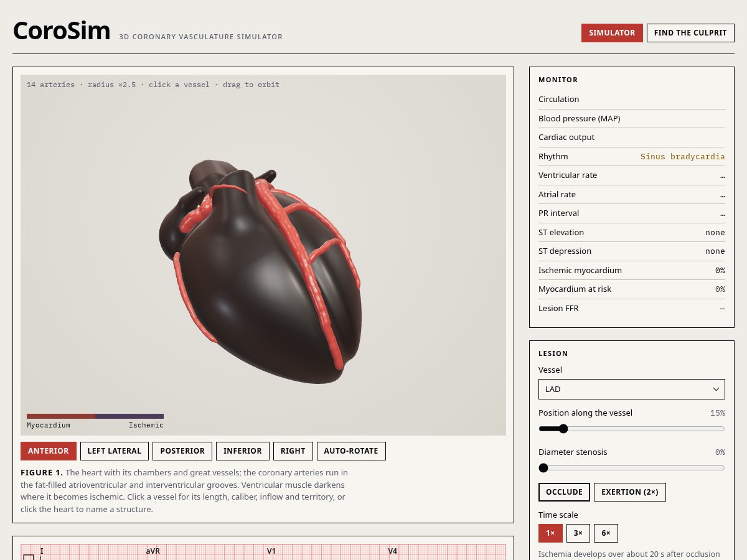Viewport: 747px width, 560px height.
Task: Adjust the Position along the vessel slider
Action: point(632,429)
